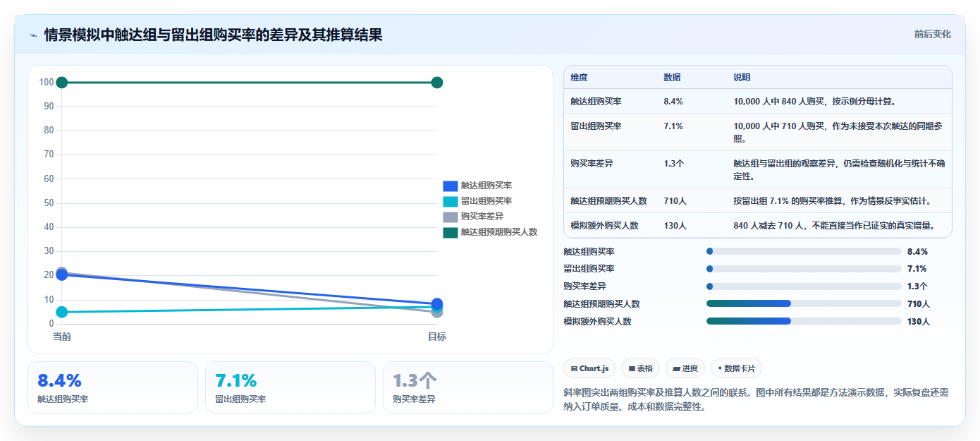The image size is (980, 441).
Task: Click the 进度 chip
Action: pos(685,368)
